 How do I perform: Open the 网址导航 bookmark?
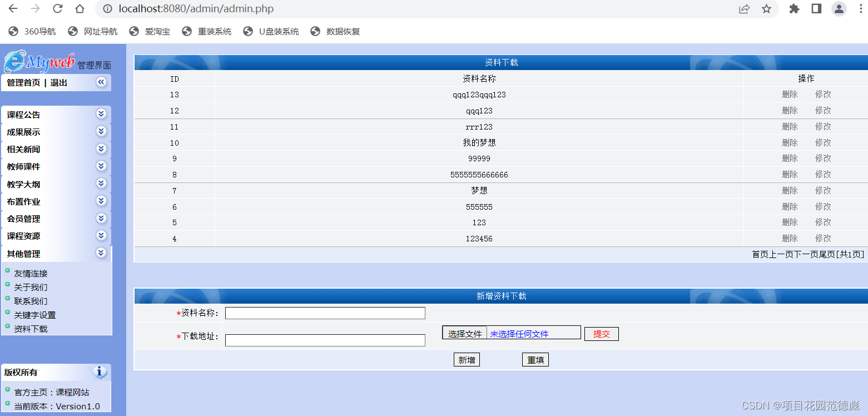[93, 32]
